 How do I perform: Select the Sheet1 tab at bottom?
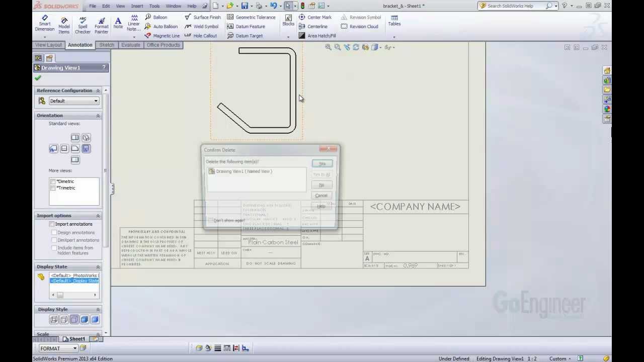(x=73, y=339)
